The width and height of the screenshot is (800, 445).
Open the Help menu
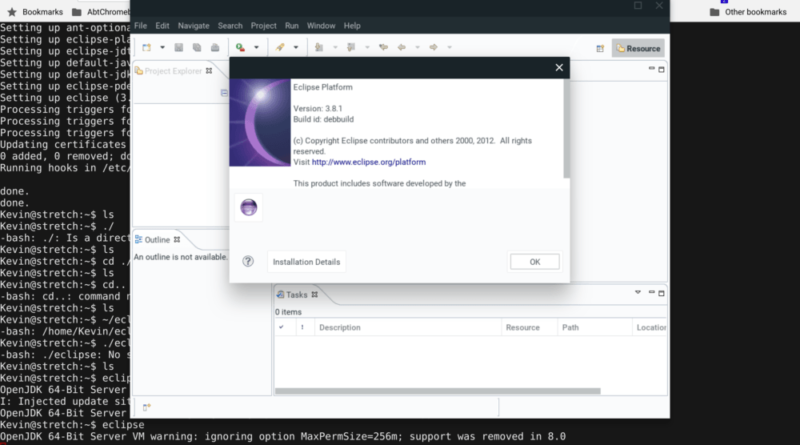click(x=352, y=26)
